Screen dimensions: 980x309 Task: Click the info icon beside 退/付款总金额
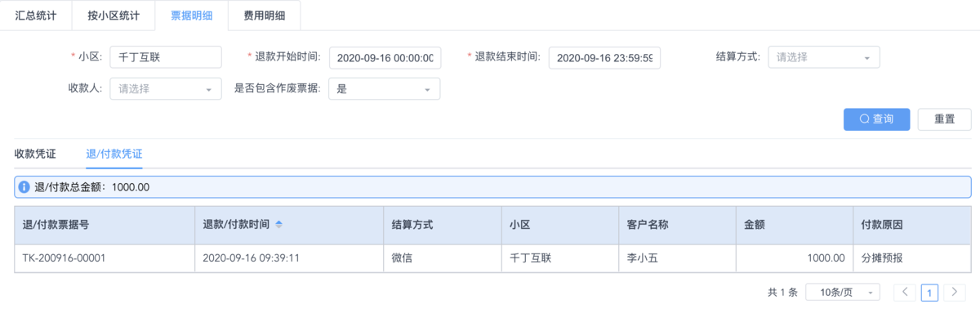(24, 186)
